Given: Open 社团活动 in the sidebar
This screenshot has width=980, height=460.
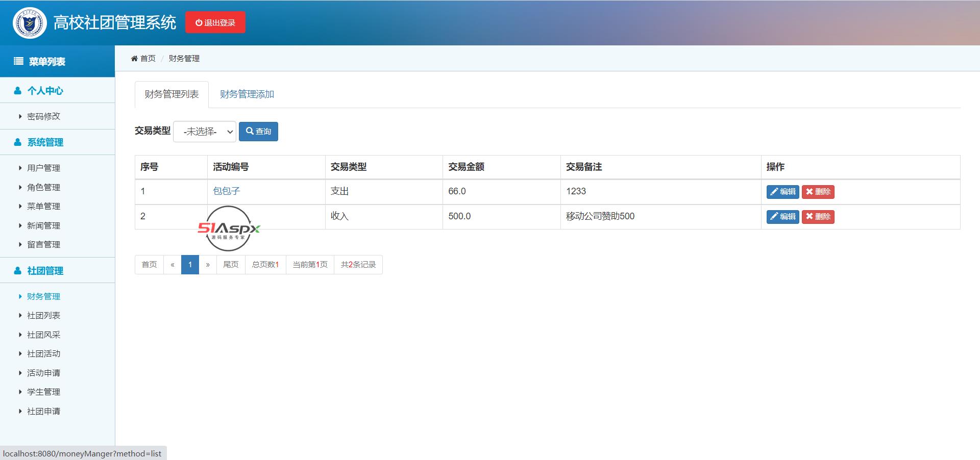Looking at the screenshot, I should coord(43,353).
